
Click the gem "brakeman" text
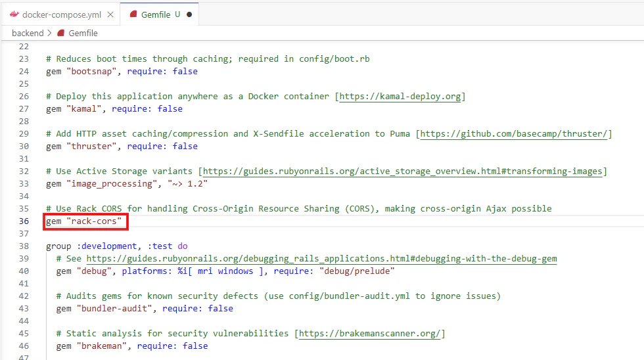91,346
